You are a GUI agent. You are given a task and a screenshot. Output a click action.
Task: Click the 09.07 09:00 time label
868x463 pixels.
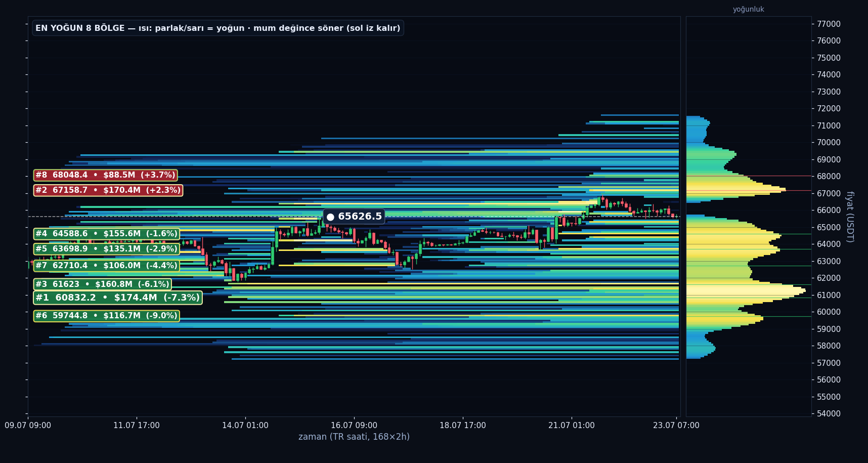[x=28, y=425]
